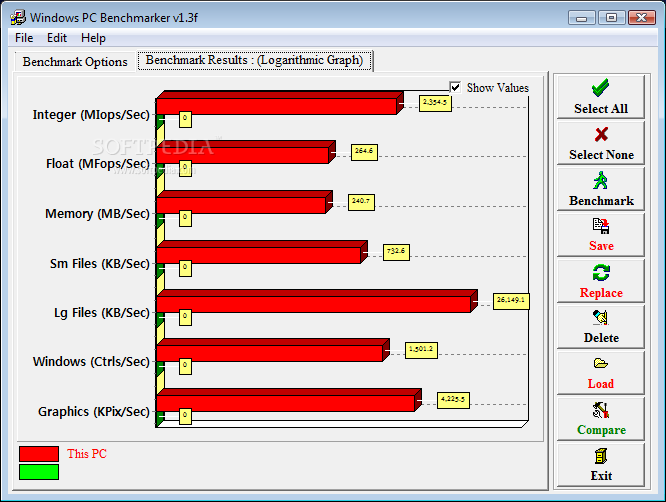This screenshot has height=502, width=666.
Task: Minimize the Windows PC Benchmarker window
Action: [x=581, y=18]
